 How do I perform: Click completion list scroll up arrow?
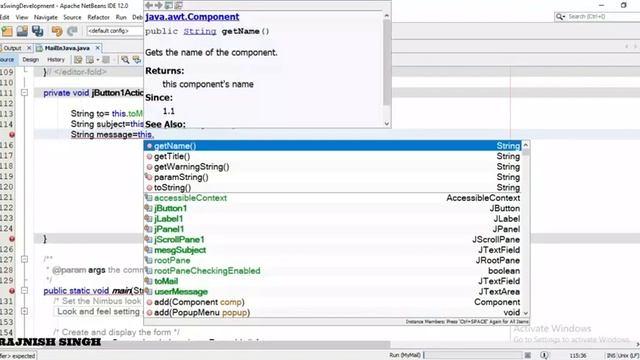pyautogui.click(x=526, y=145)
